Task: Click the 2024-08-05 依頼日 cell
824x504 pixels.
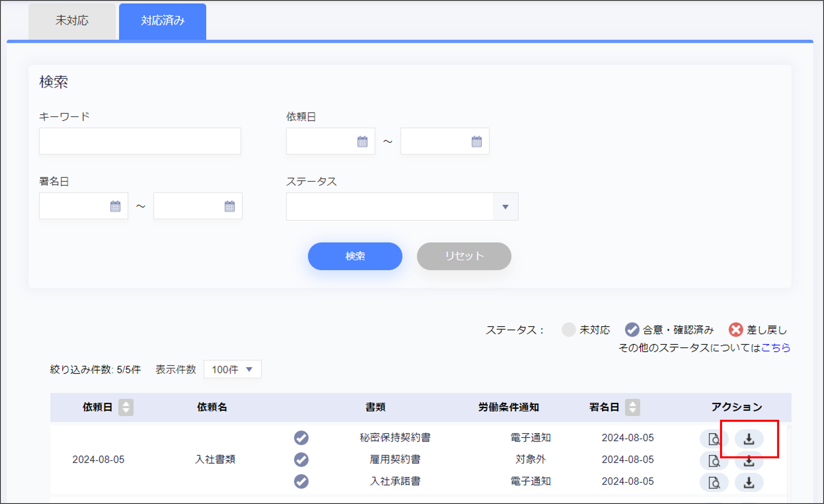Action: pyautogui.click(x=98, y=460)
